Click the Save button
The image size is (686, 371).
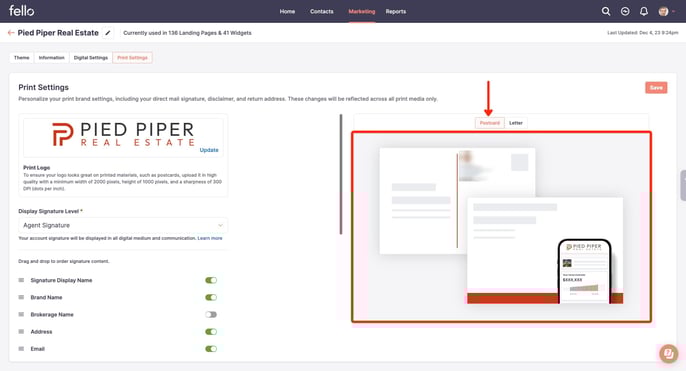(x=656, y=88)
